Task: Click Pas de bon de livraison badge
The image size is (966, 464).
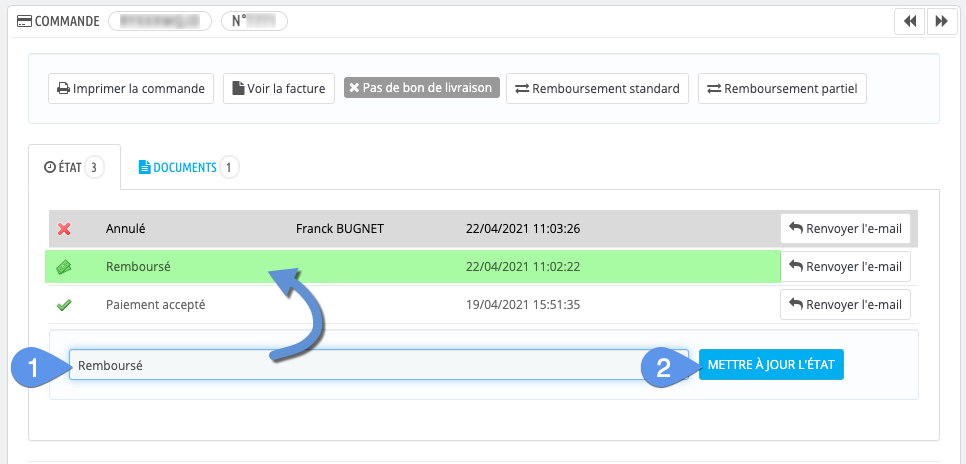Action: pyautogui.click(x=422, y=88)
